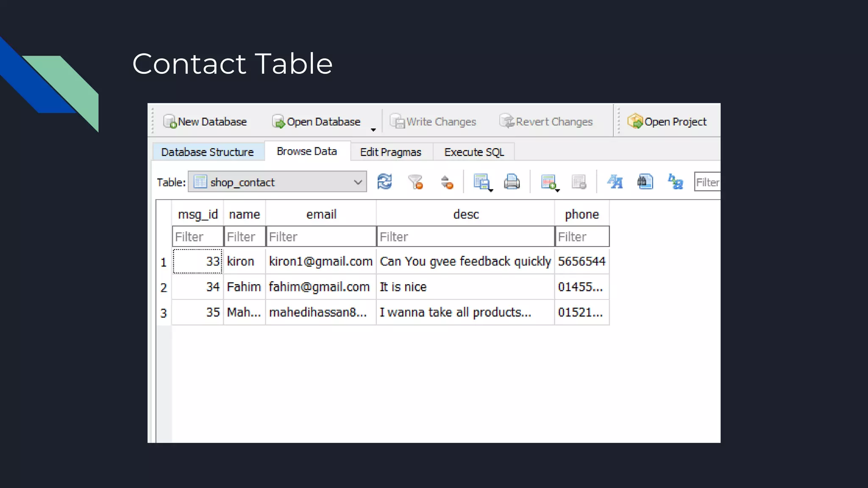This screenshot has width=868, height=488.
Task: Click the desc column header
Action: click(x=465, y=214)
